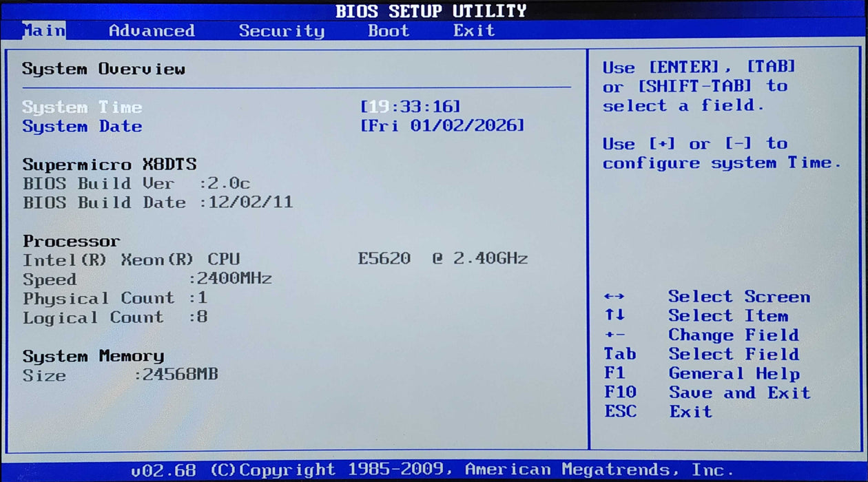This screenshot has height=482, width=868.
Task: Click the 'configure system Time.' help text
Action: [722, 164]
